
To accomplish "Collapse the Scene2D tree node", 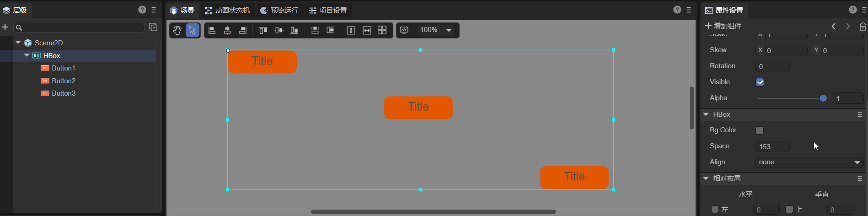I will point(18,43).
